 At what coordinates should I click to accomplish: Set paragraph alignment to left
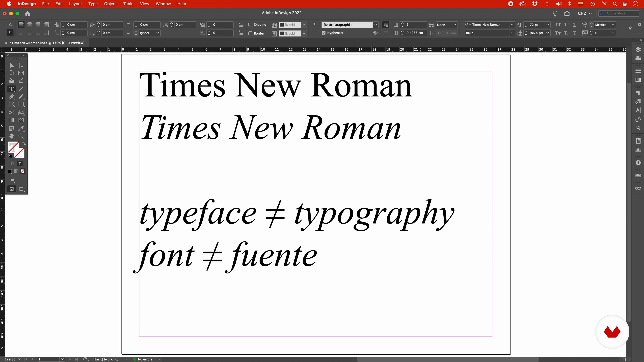[21, 24]
